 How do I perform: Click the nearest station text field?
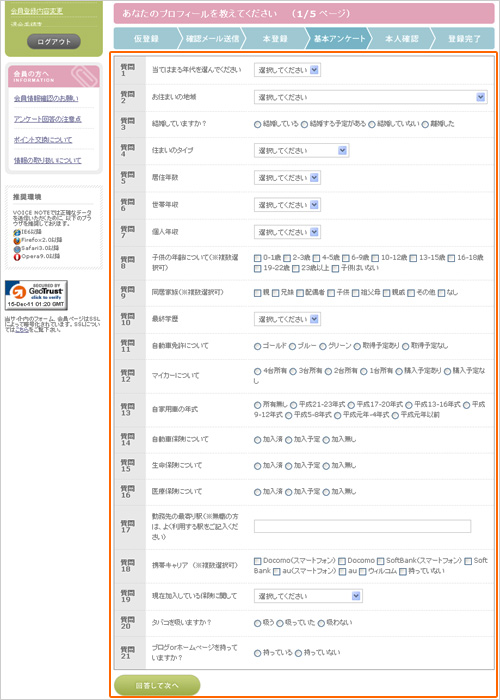tap(362, 526)
